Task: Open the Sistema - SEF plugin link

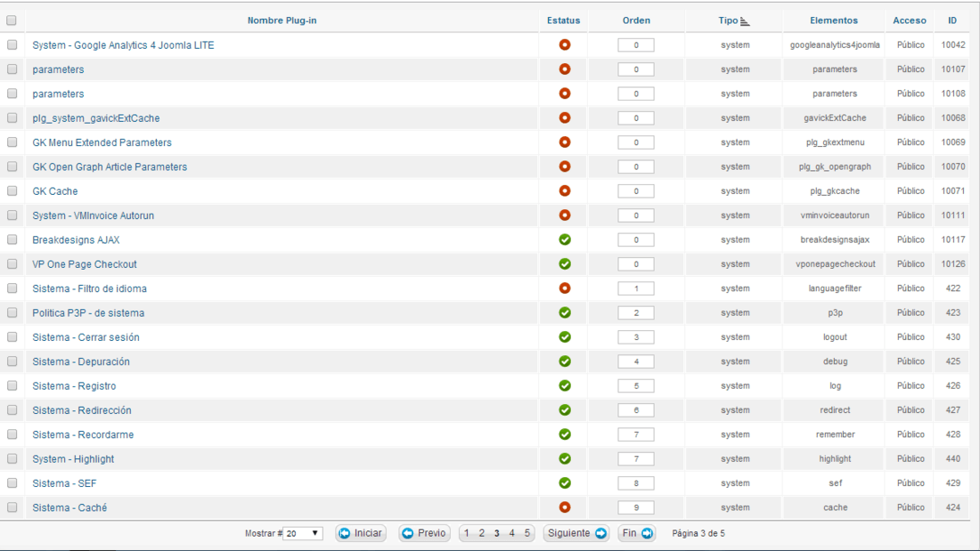Action: click(x=64, y=483)
